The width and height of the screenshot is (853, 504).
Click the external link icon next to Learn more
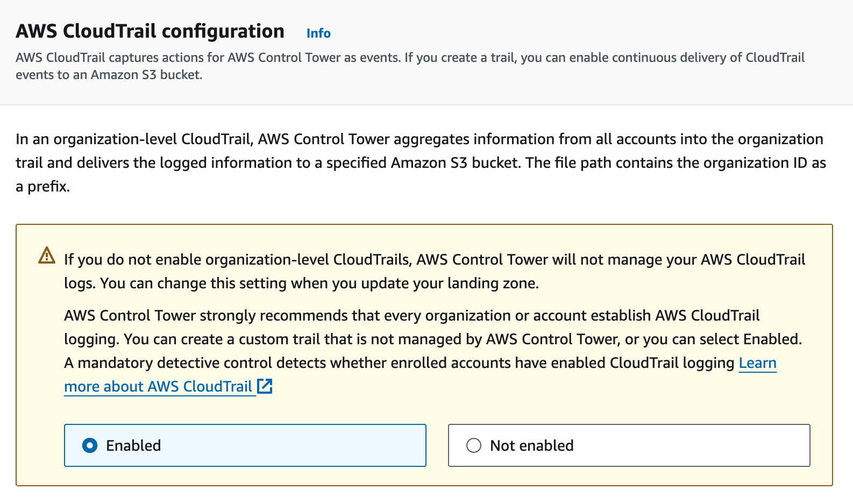pos(265,386)
